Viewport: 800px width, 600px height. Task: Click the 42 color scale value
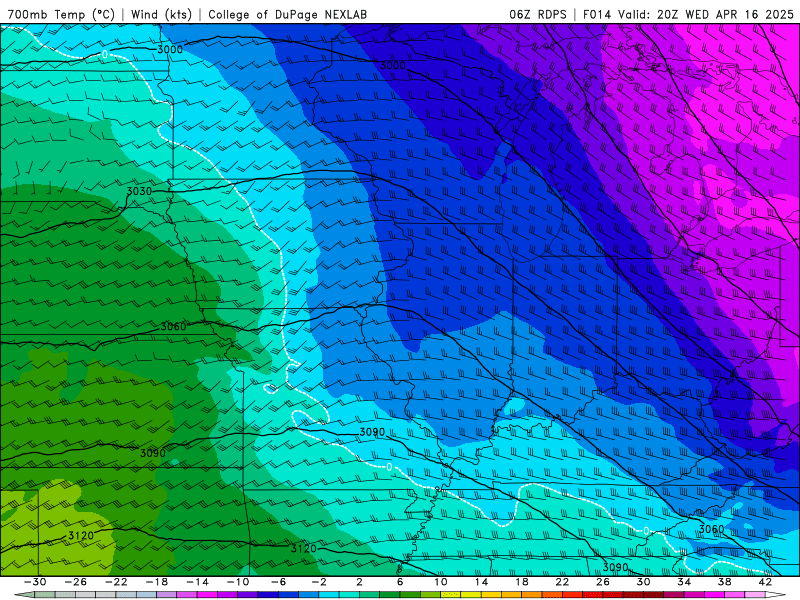click(x=765, y=582)
